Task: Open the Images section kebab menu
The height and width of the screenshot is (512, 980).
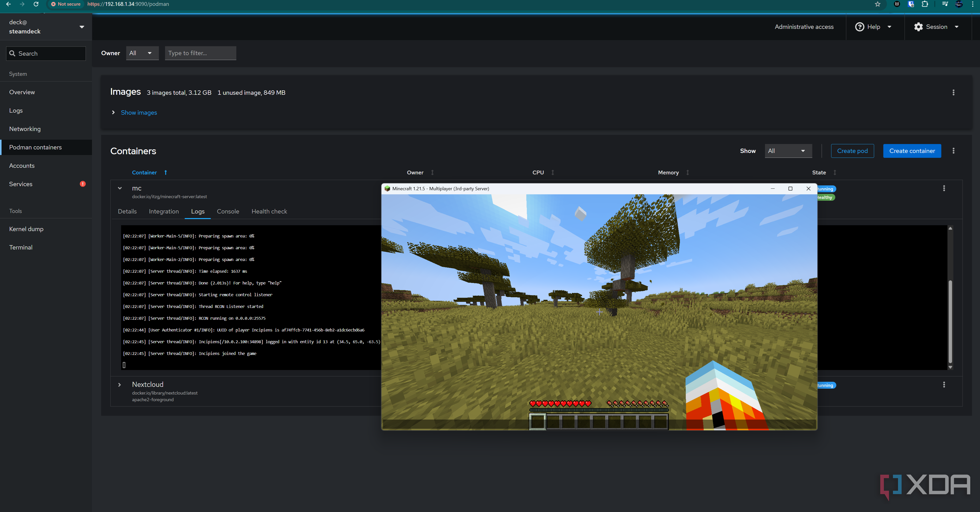Action: click(x=953, y=92)
